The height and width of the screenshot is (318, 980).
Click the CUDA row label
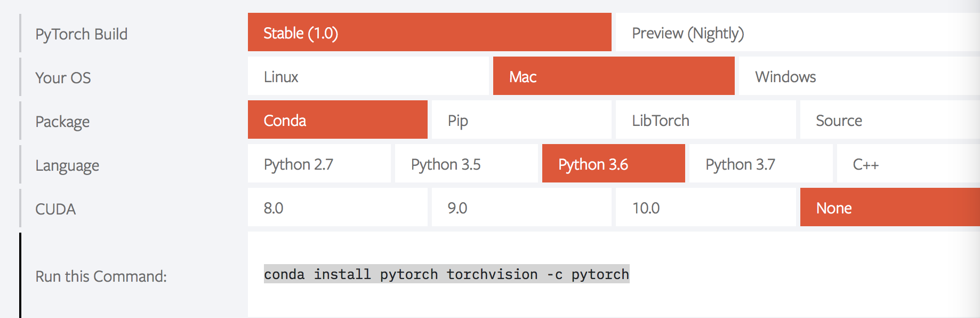[x=55, y=209]
